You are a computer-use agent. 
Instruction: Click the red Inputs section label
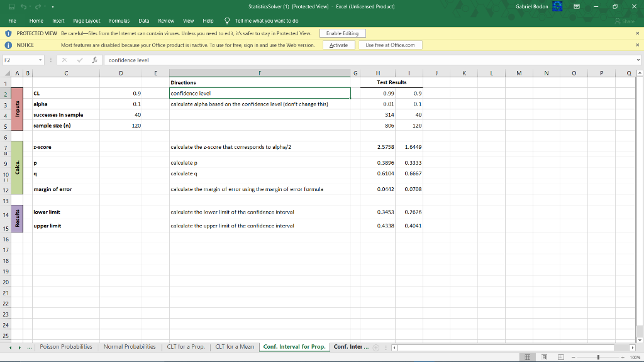coord(17,109)
